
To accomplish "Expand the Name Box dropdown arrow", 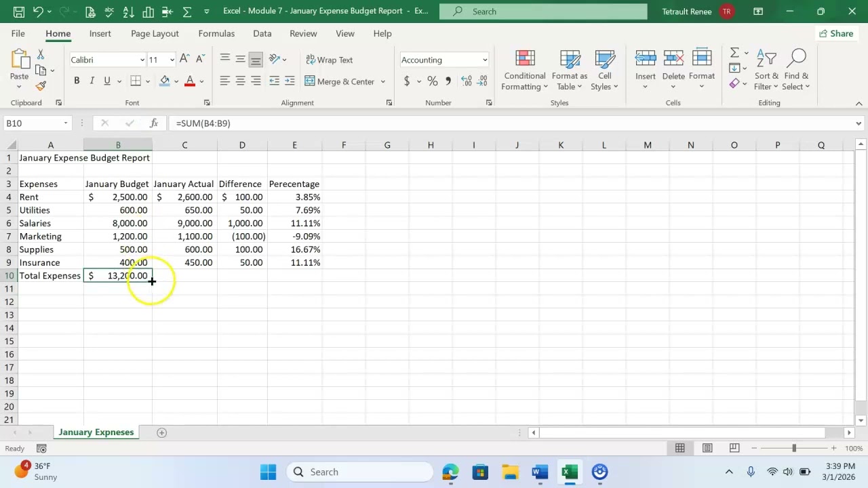I will 66,123.
